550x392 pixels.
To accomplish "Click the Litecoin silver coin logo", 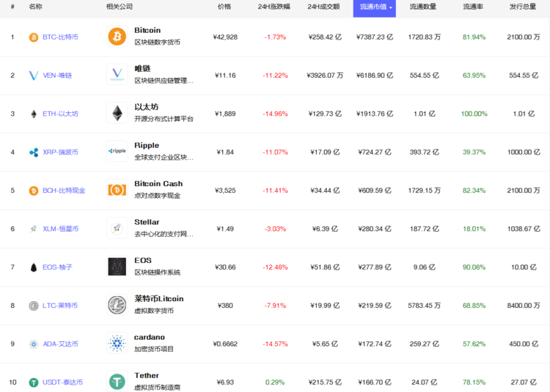I will click(x=117, y=305).
